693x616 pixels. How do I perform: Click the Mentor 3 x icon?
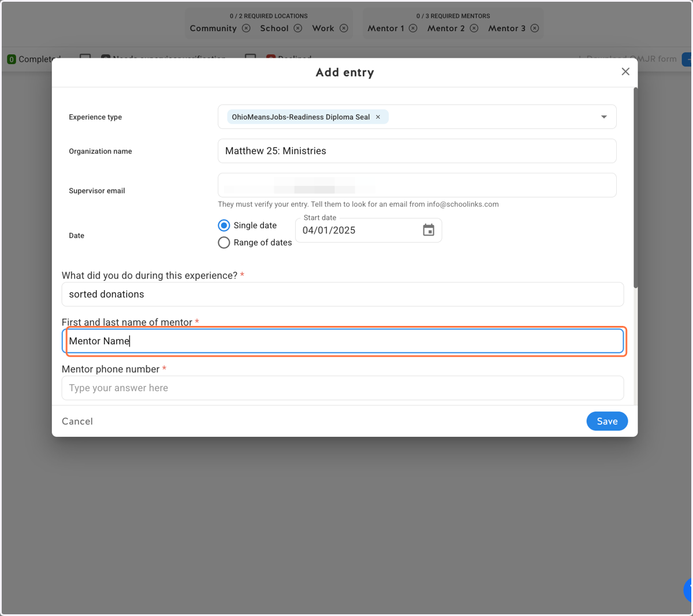[535, 28]
